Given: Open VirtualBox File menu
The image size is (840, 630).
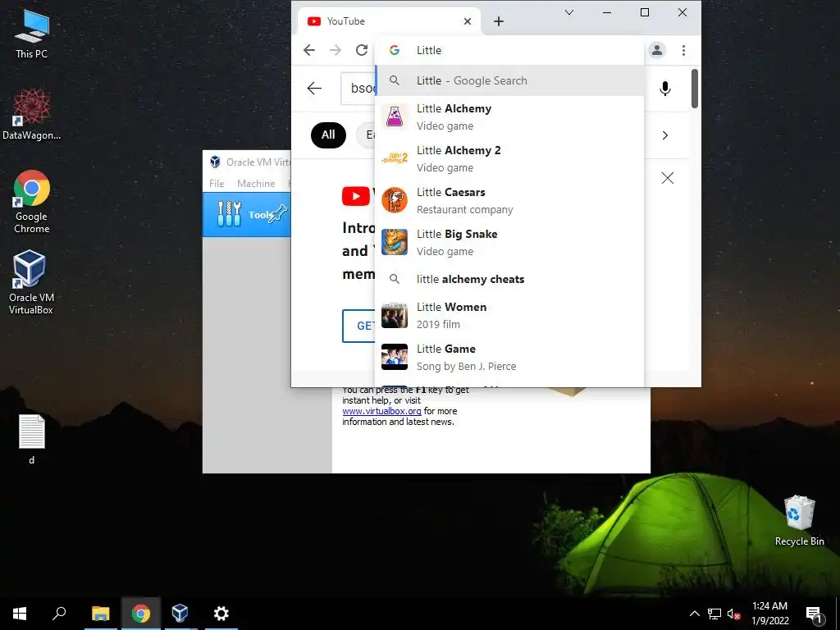Looking at the screenshot, I should click(217, 183).
